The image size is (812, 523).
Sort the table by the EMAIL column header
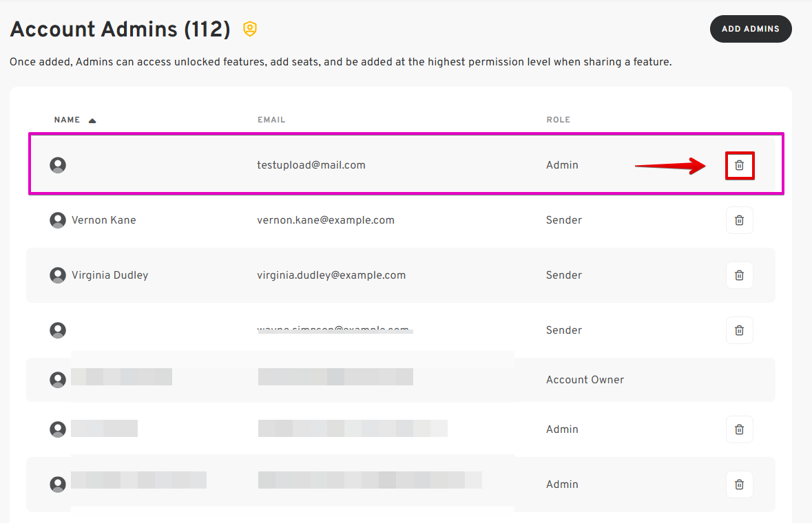click(x=271, y=120)
